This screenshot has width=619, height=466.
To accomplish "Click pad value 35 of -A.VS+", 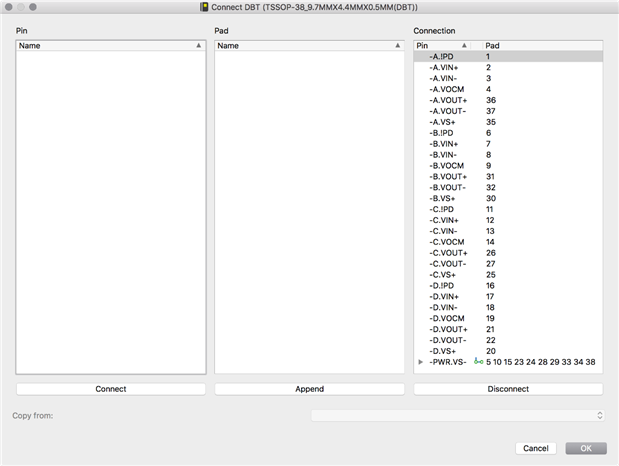I will click(491, 122).
